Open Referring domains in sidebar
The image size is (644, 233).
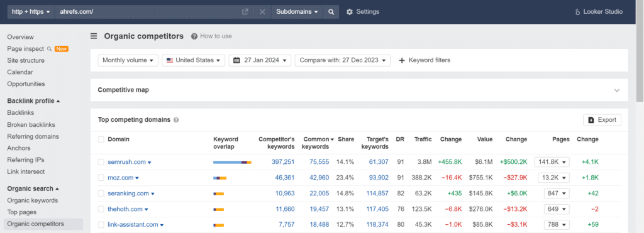[x=33, y=136]
